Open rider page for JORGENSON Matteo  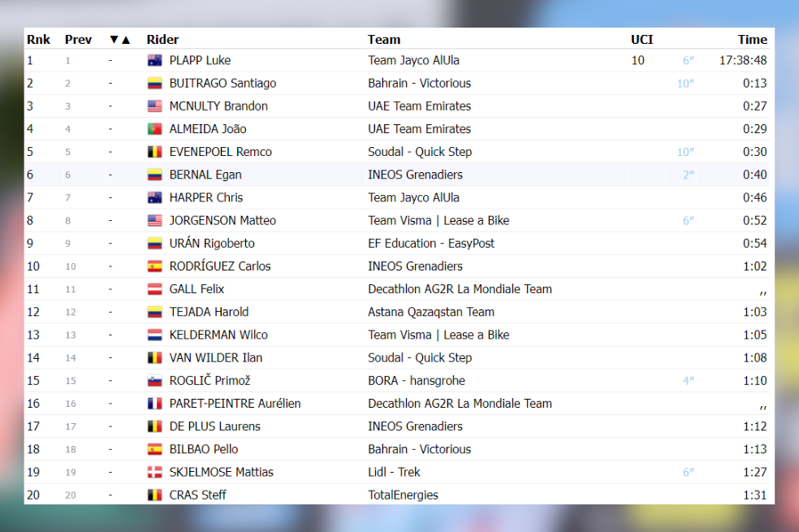(222, 221)
